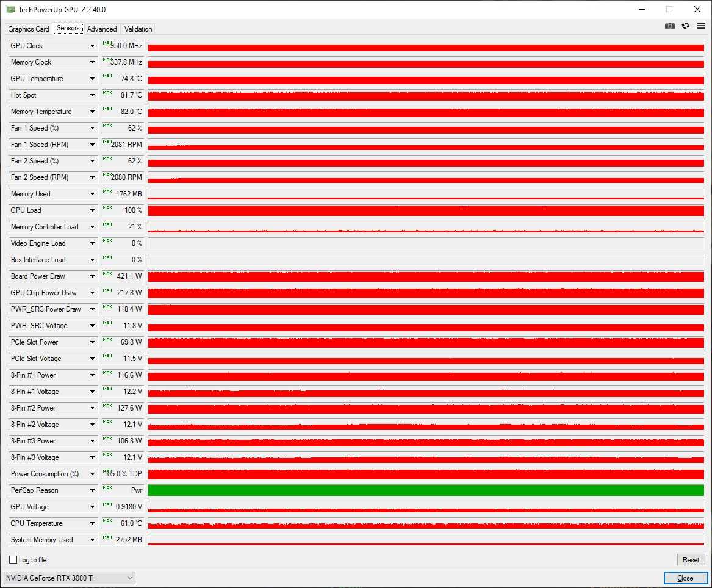Click the screenshot camera icon
This screenshot has width=712, height=588.
pos(670,26)
